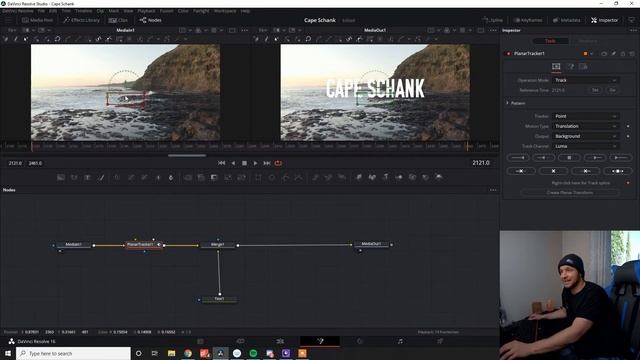Click the Go reference time button

612,90
